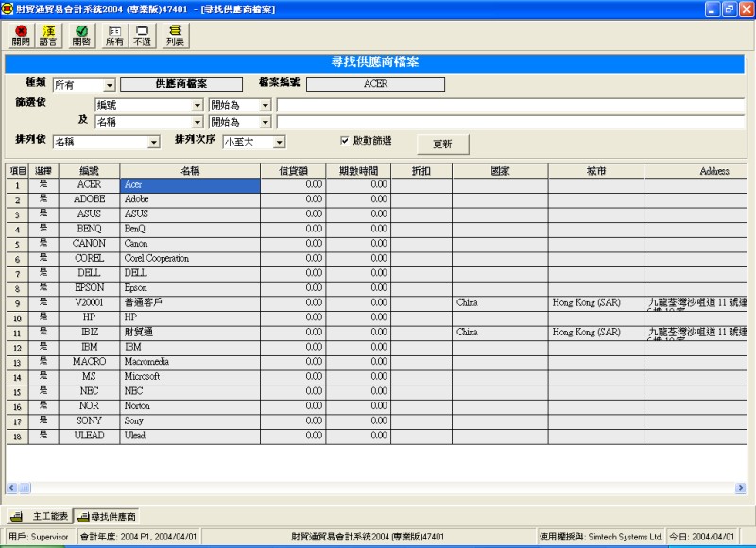Click the second filter value text field
This screenshot has height=548, width=756.
coord(510,123)
